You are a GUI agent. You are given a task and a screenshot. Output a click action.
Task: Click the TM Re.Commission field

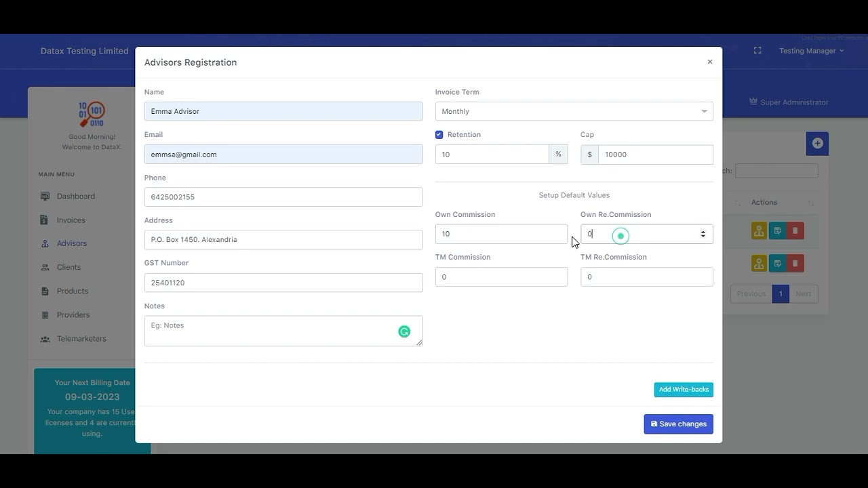point(647,277)
